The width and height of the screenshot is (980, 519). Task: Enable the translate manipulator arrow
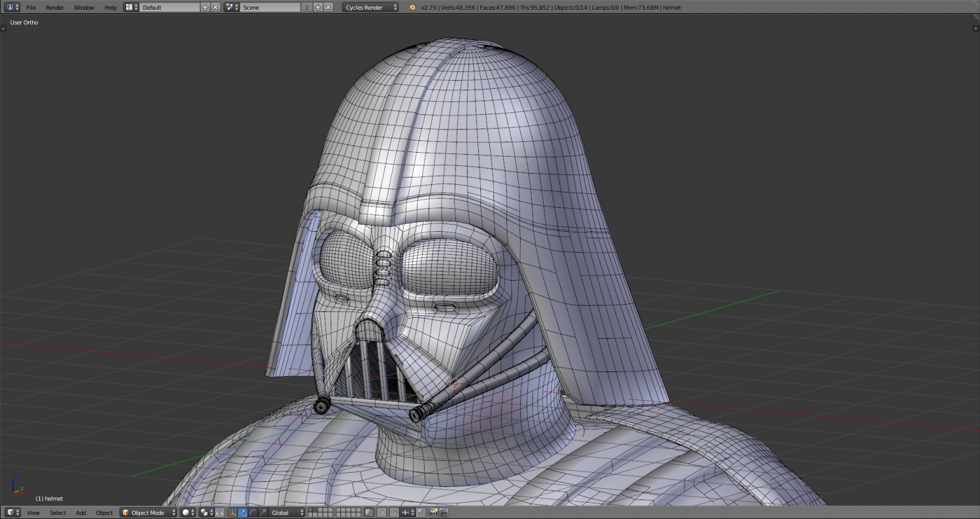pos(242,512)
